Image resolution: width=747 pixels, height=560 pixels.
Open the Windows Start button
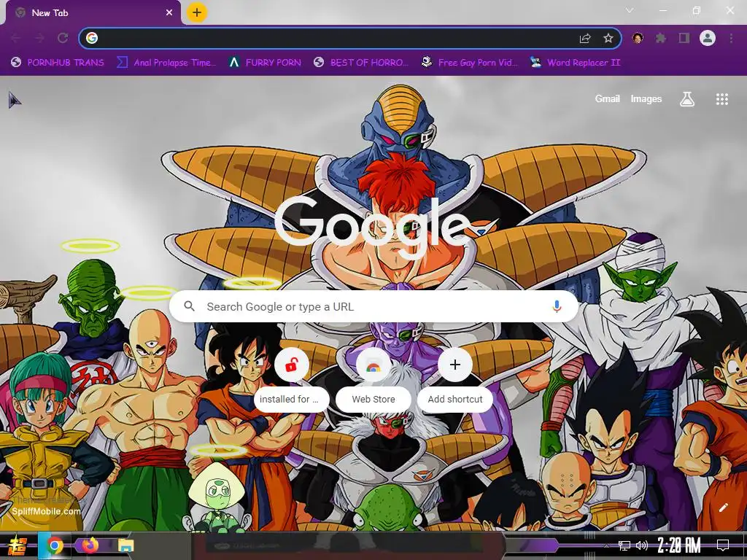pos(18,545)
